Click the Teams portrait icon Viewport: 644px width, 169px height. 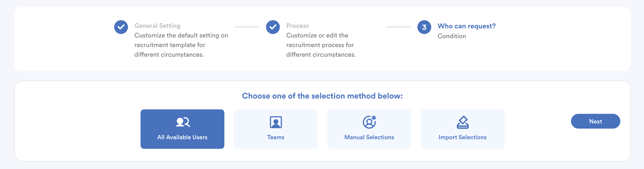coord(275,122)
